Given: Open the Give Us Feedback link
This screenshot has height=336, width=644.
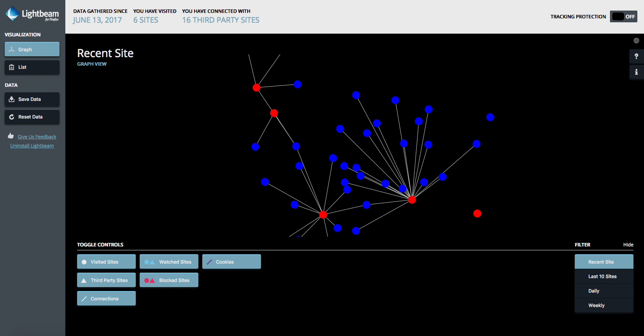Looking at the screenshot, I should (x=37, y=137).
